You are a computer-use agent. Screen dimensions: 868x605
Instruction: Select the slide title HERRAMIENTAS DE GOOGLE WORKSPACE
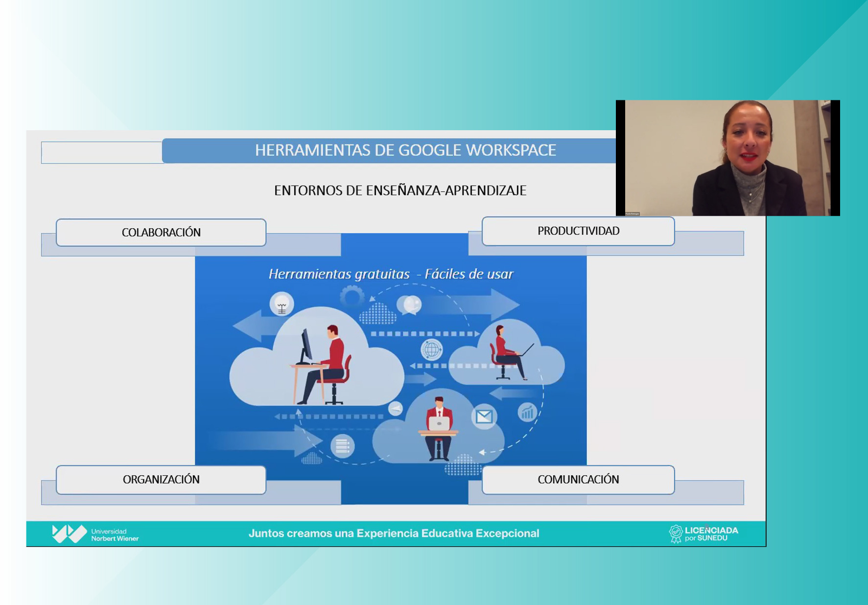click(x=405, y=150)
